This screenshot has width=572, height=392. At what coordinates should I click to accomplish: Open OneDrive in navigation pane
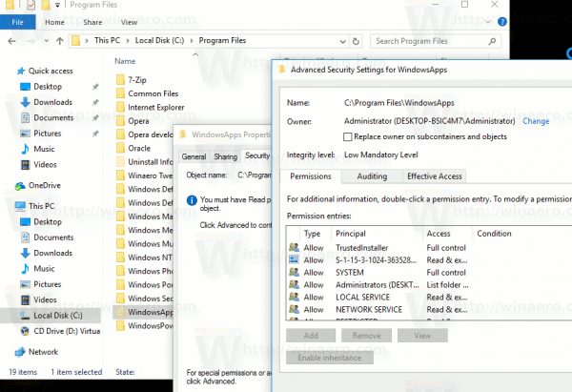[x=45, y=185]
